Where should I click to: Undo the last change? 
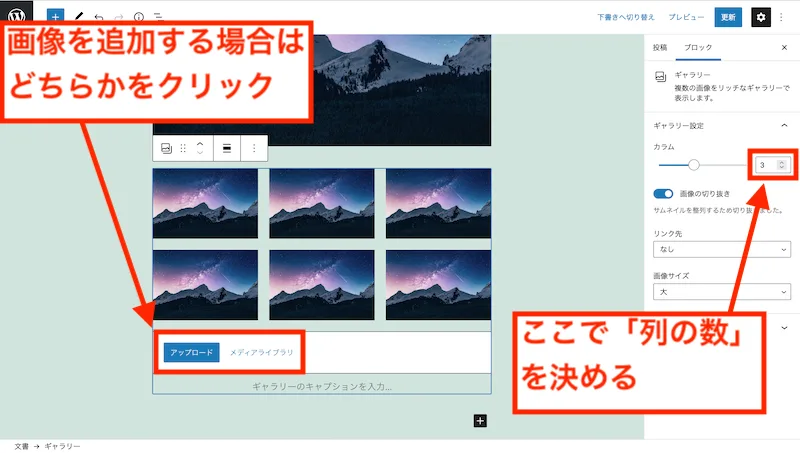point(99,17)
